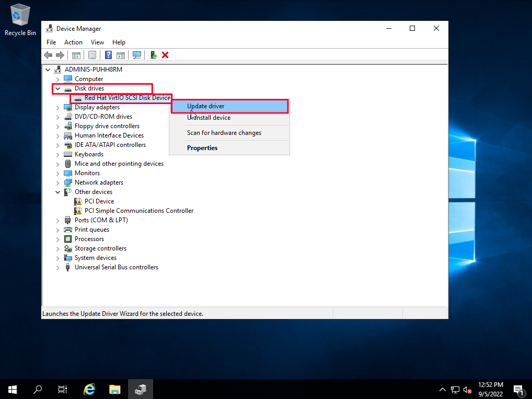Select the Update driver software toolbar icon
Screen dimensions: 532x399
153,55
